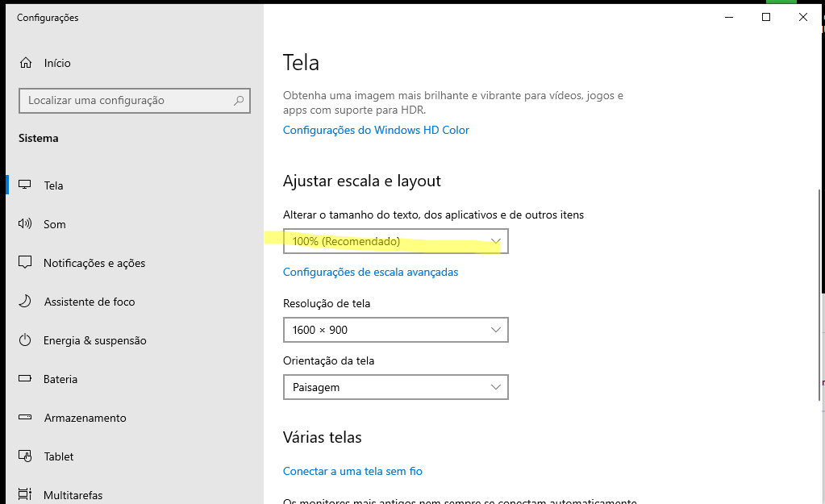The image size is (825, 504).
Task: Open the 100% (Recomendado) scale dropdown
Action: (x=395, y=241)
